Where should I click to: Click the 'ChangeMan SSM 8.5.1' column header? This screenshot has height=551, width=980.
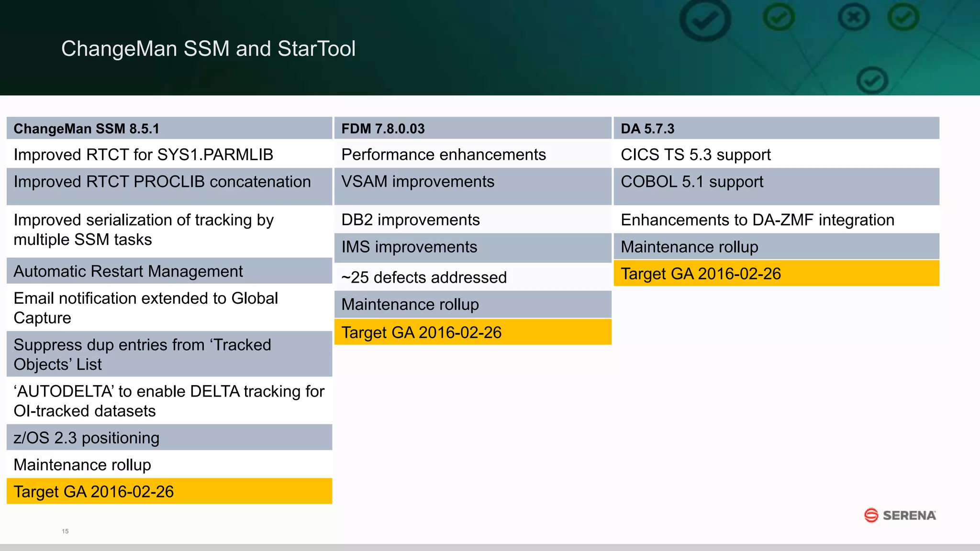pos(169,128)
